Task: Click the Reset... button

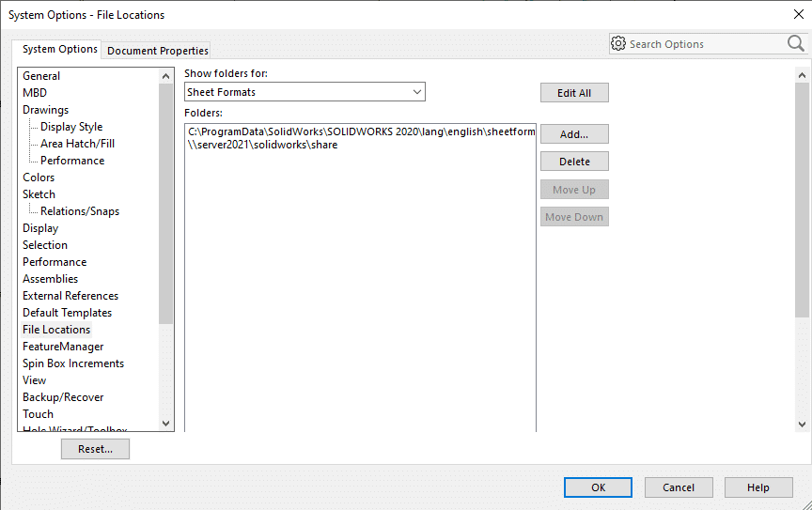Action: pyautogui.click(x=95, y=449)
